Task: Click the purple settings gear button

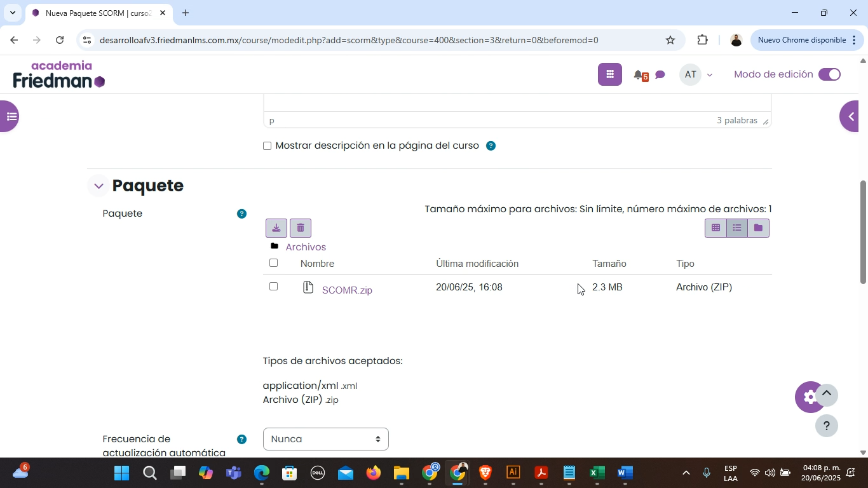Action: tap(809, 397)
